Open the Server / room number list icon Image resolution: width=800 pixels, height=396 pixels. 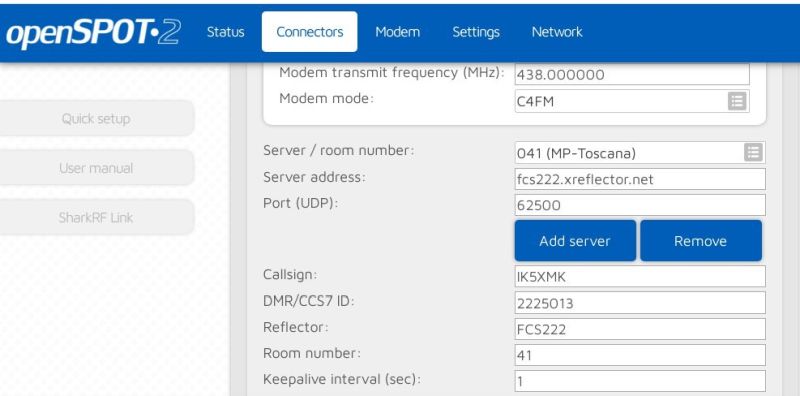click(x=753, y=152)
